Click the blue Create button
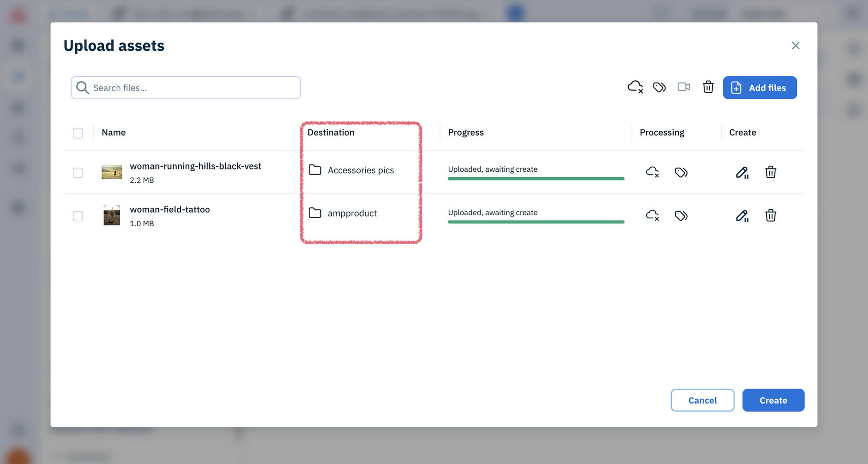Screen dimensions: 868x464 tap(773, 400)
